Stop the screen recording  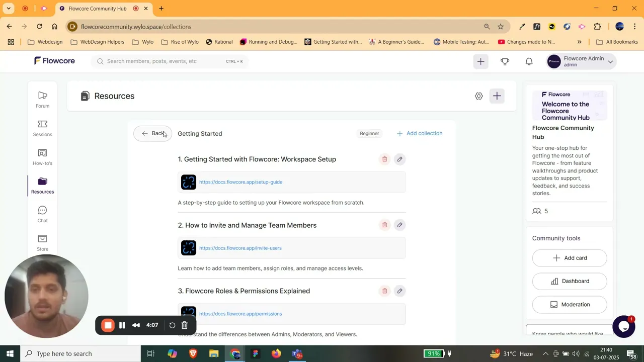tap(108, 325)
